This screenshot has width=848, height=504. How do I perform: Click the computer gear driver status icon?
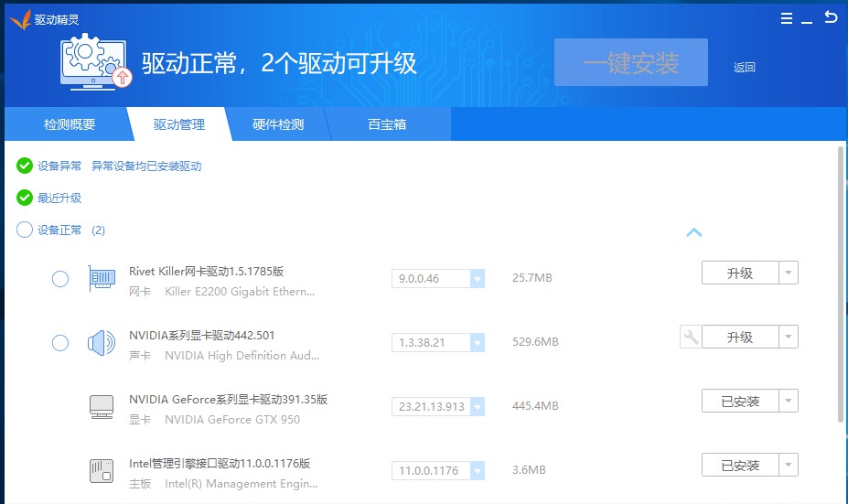(x=96, y=62)
